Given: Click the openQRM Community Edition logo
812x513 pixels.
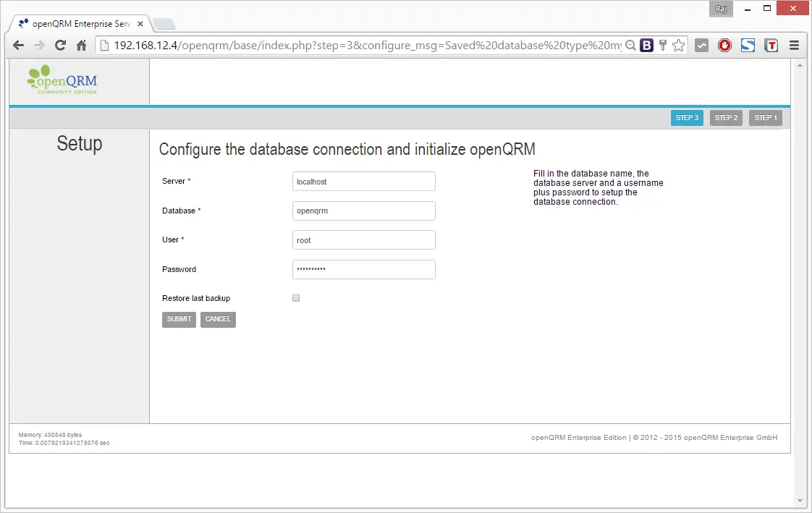Looking at the screenshot, I should coord(62,80).
